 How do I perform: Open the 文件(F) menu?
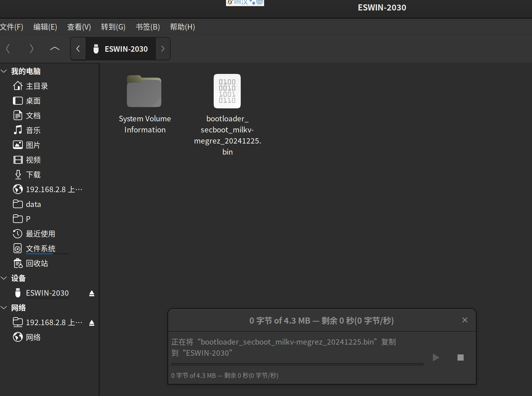pos(11,27)
